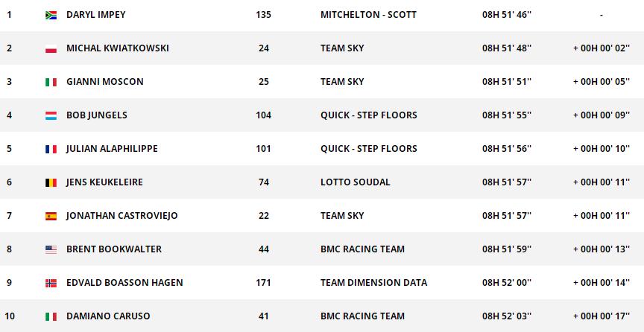Open rider Daryl Impey's profile
This screenshot has width=644, height=332.
95,15
